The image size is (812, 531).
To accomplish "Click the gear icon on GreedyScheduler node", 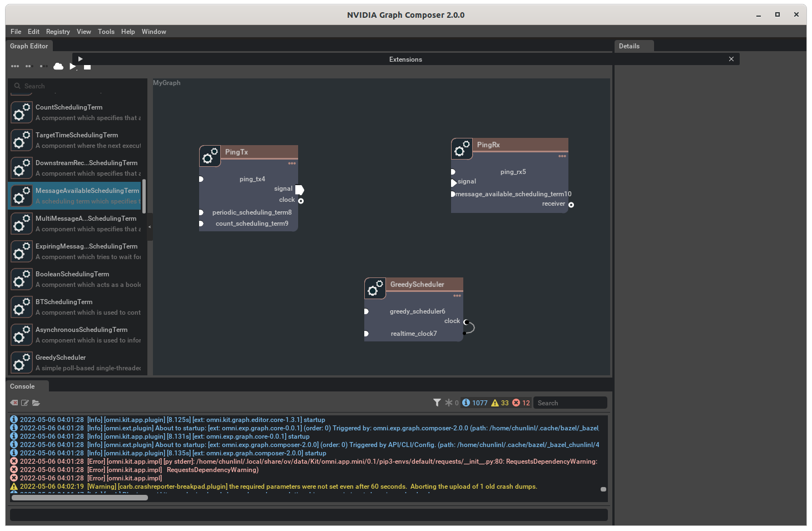I will coord(375,289).
